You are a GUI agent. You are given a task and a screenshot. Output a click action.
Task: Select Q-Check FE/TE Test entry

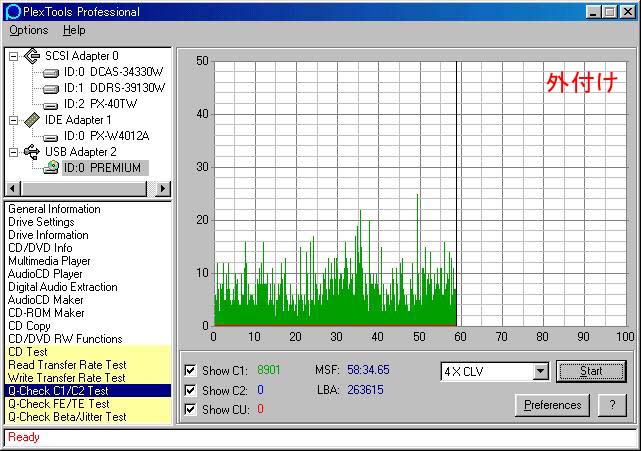point(88,404)
